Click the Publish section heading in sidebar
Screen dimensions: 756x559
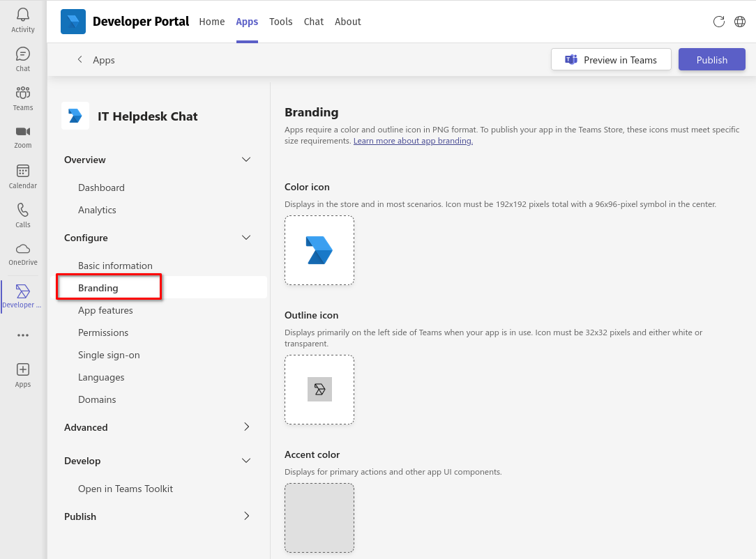point(80,516)
